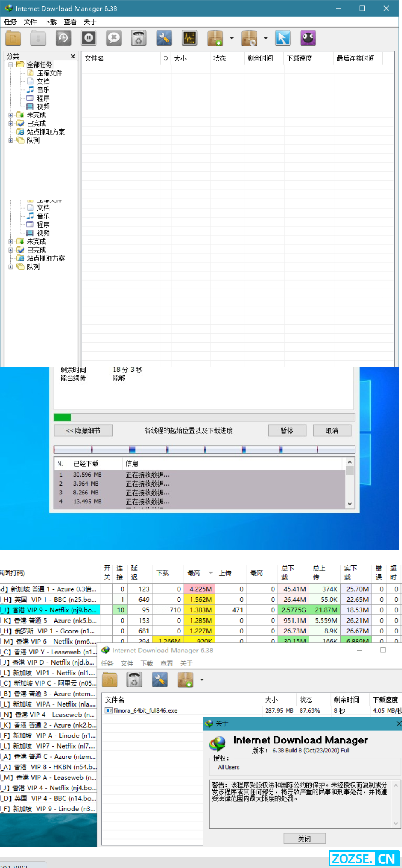Click the thread segment position bar
This screenshot has width=402, height=868.
click(204, 450)
